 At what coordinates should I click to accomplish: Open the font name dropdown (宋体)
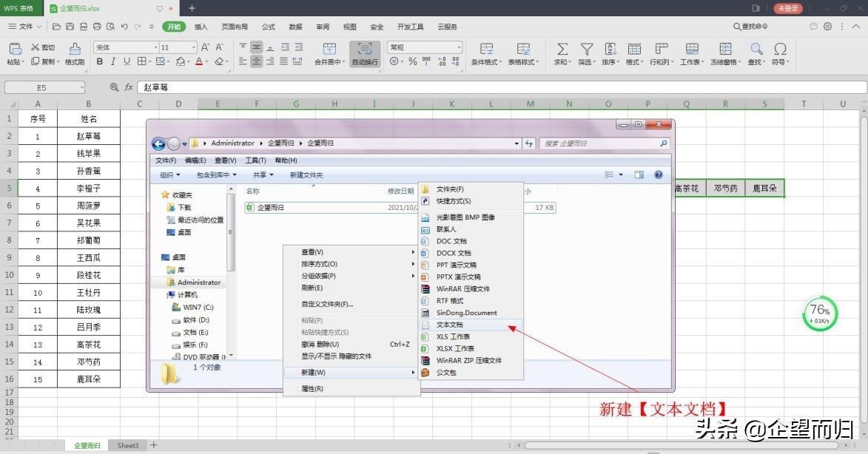coord(155,47)
